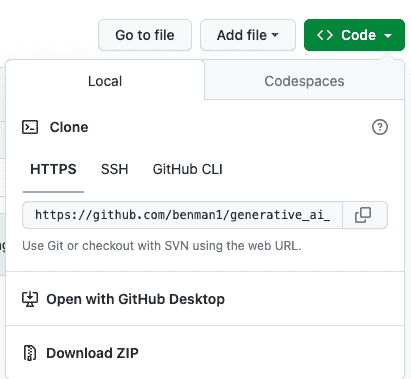
Task: Toggle the green Code dropdown button
Action: tap(354, 35)
